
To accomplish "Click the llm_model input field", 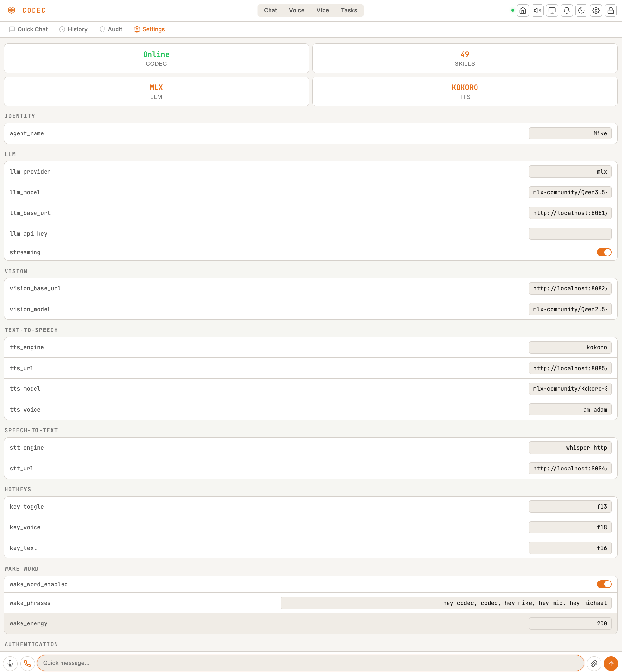I will 570,192.
